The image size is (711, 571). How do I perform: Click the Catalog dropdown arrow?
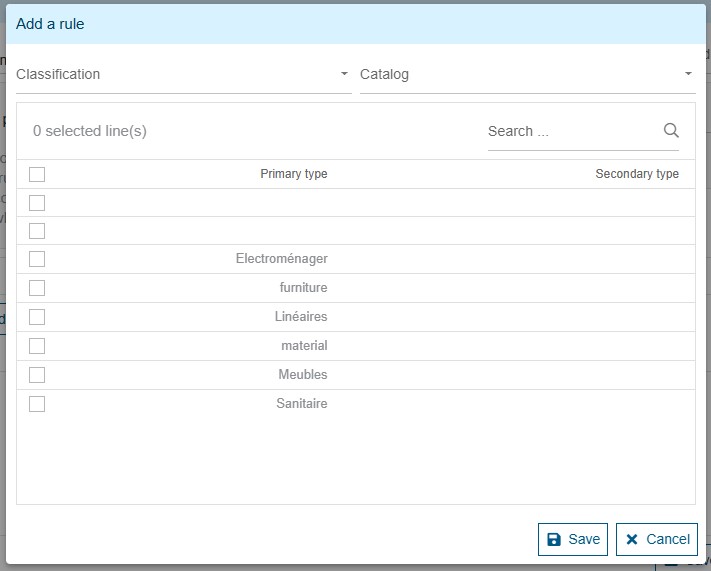tap(688, 75)
